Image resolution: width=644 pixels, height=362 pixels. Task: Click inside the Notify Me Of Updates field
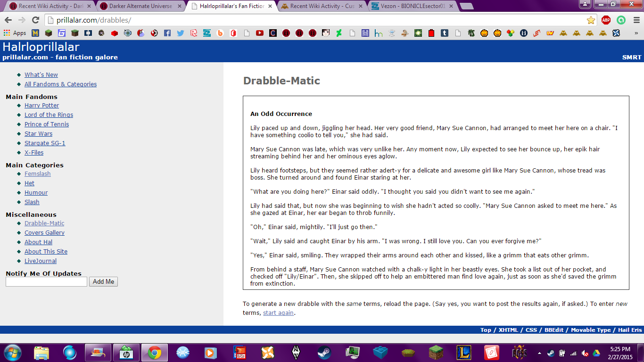(x=46, y=281)
